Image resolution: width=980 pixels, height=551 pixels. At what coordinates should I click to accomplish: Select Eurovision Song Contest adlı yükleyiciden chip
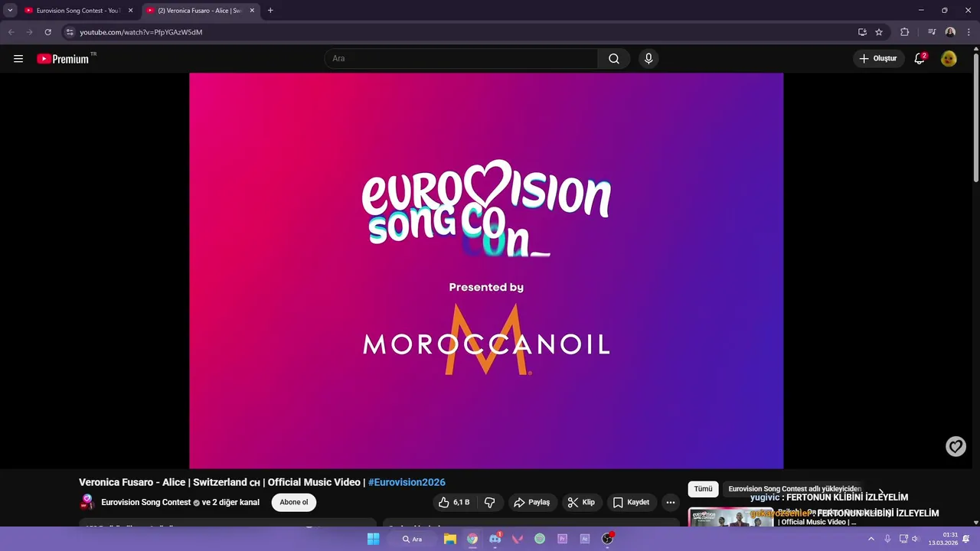[x=795, y=489]
